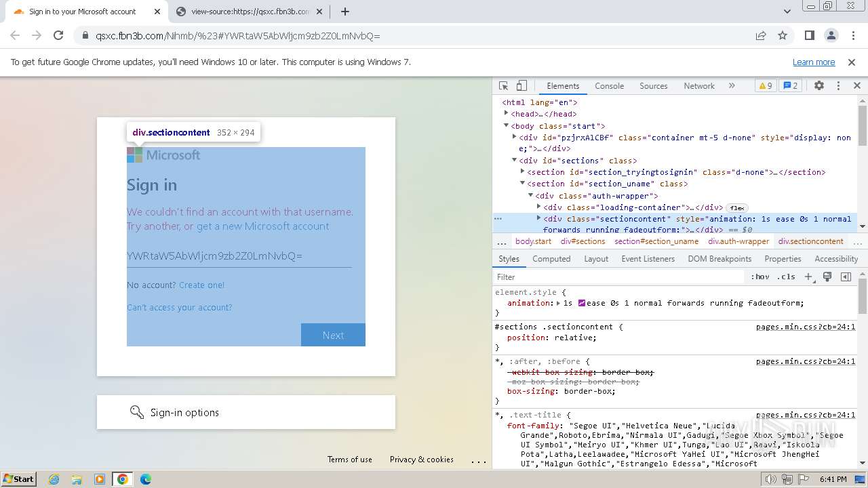Collapse the div id sections node
The image size is (868, 488).
(514, 160)
